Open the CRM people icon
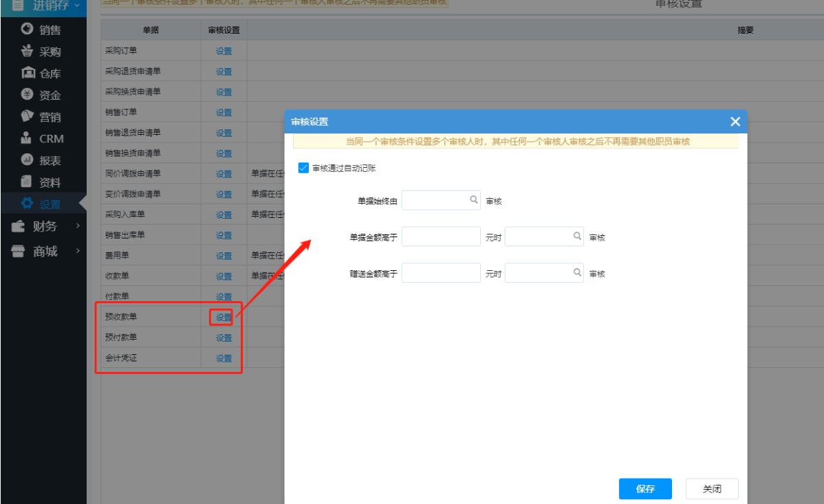 pos(26,138)
